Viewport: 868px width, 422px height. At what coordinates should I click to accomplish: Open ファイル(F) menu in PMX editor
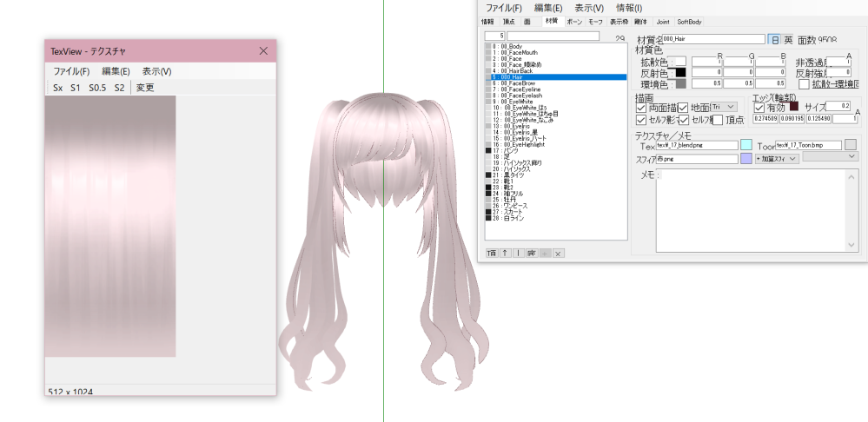[x=503, y=8]
